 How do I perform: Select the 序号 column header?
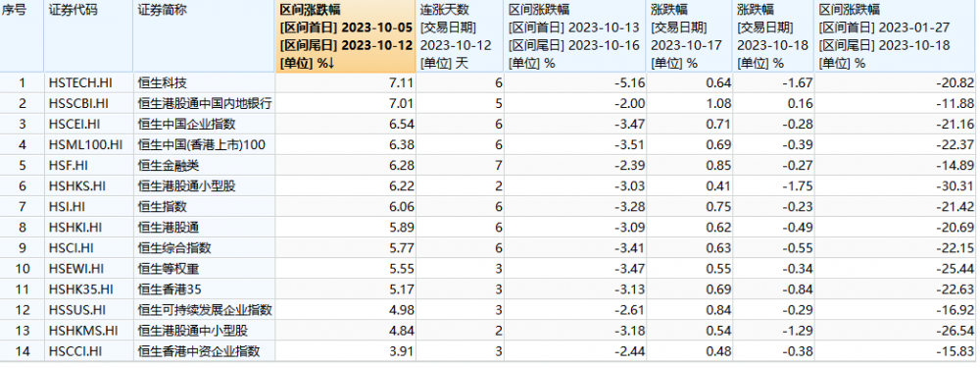coord(22,36)
